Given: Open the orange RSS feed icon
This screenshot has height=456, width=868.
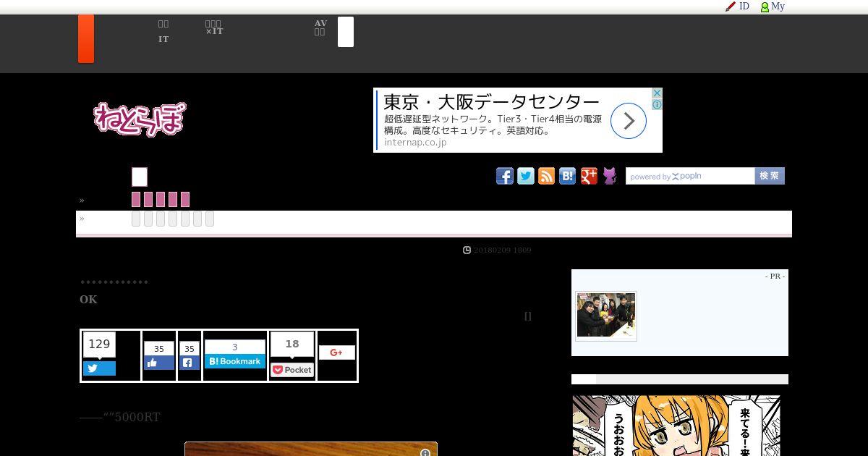Looking at the screenshot, I should (x=547, y=176).
